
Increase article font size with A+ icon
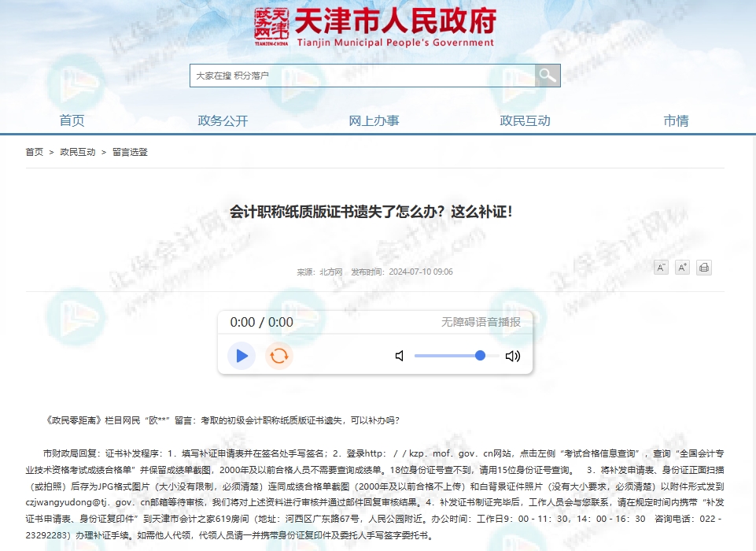click(x=682, y=268)
